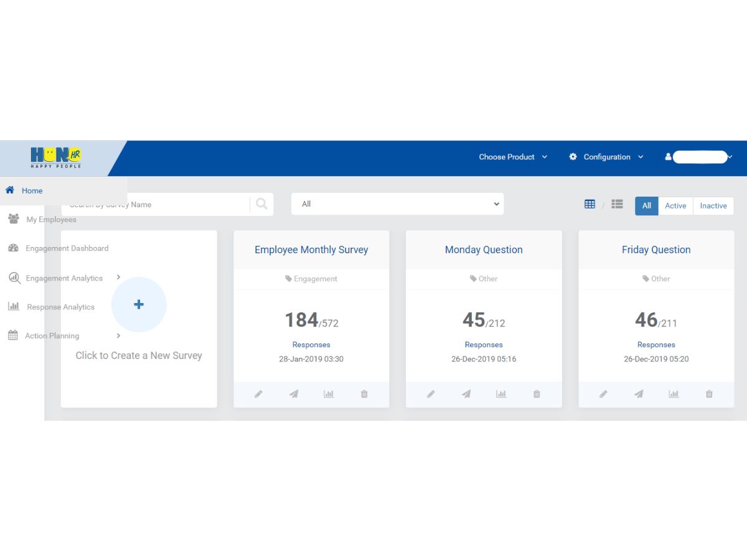Edit the Monday Question survey
This screenshot has height=560, width=747.
(431, 394)
